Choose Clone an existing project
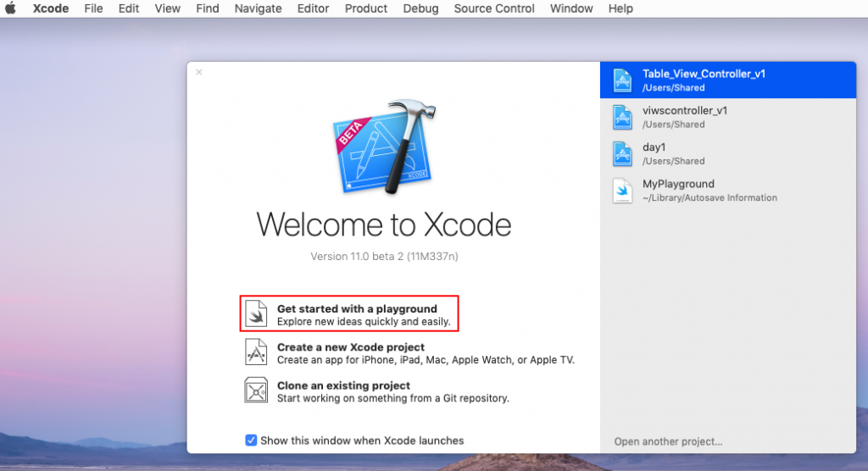 376,391
